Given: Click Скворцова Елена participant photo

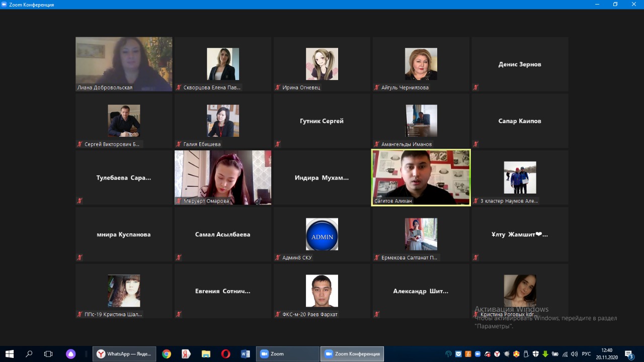Looking at the screenshot, I should [223, 64].
